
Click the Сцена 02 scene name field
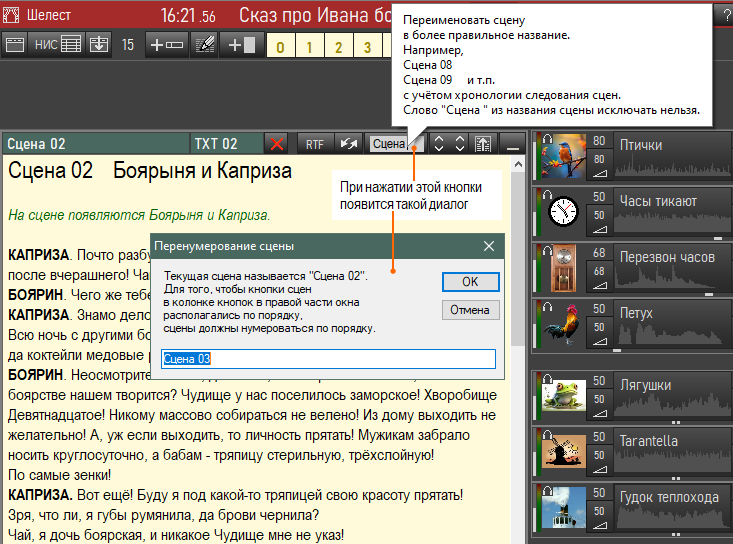(x=96, y=144)
